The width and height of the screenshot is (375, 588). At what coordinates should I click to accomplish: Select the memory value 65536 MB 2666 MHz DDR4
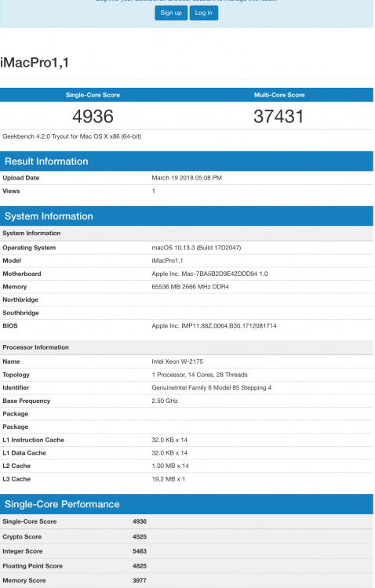click(x=191, y=287)
